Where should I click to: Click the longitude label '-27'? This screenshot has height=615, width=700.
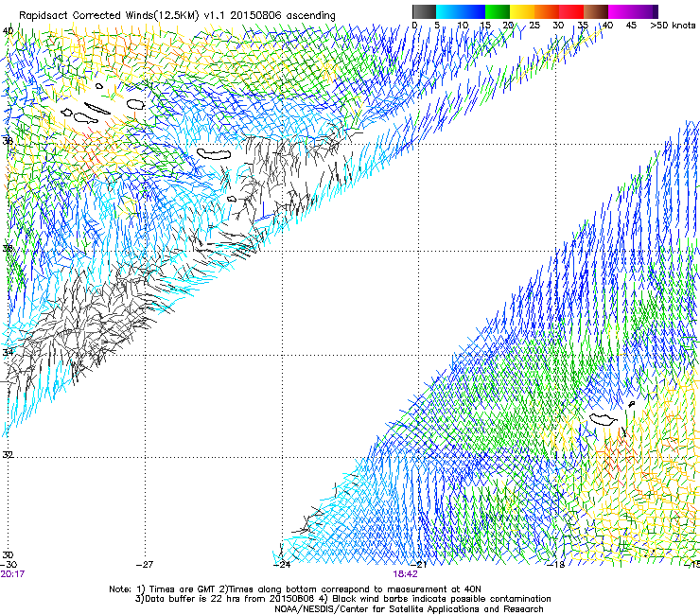(145, 565)
